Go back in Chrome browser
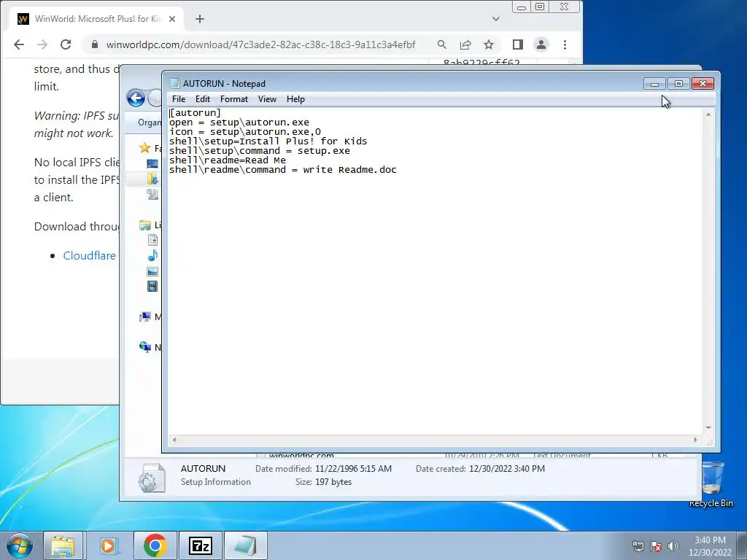 click(18, 44)
